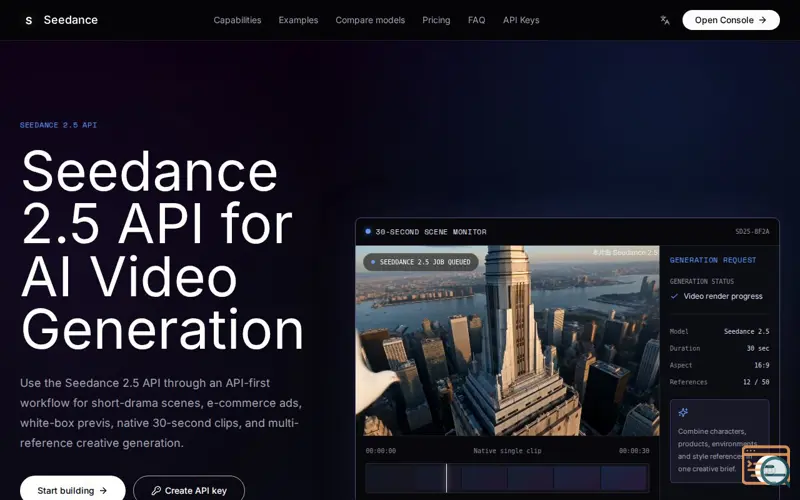Click the timeline playhead marker
Screen dimensions: 800x500
coord(446,478)
